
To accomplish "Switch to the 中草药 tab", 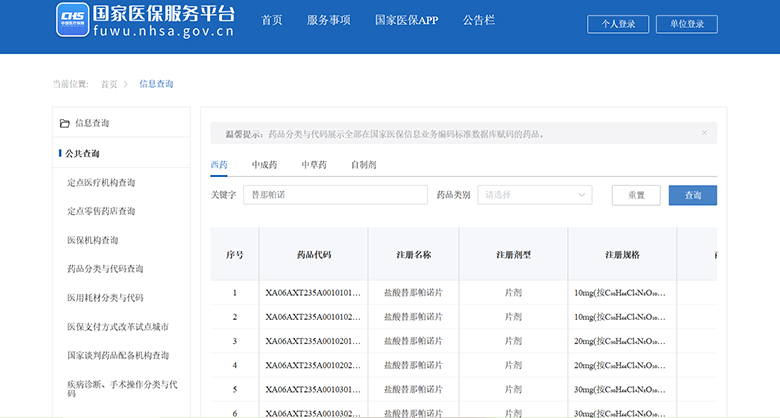I will coord(314,164).
